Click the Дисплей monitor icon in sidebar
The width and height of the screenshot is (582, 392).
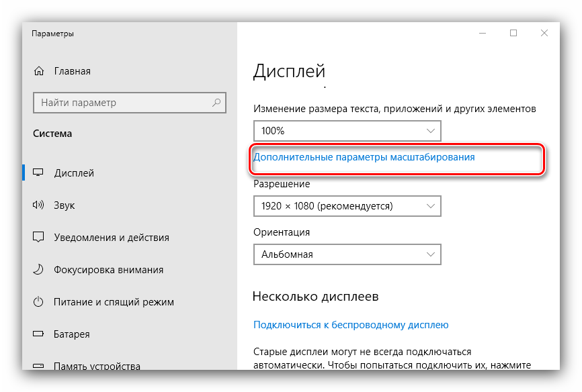pos(39,173)
